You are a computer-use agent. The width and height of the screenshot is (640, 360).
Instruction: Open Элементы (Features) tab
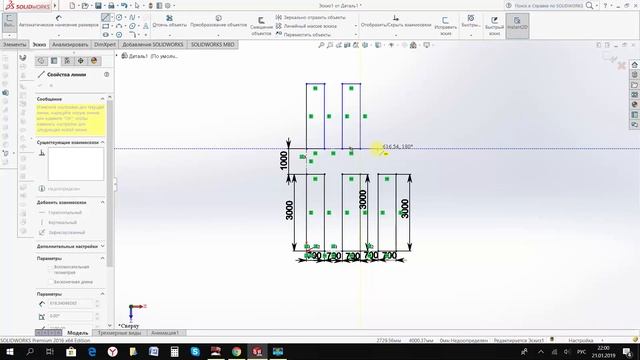click(x=15, y=44)
